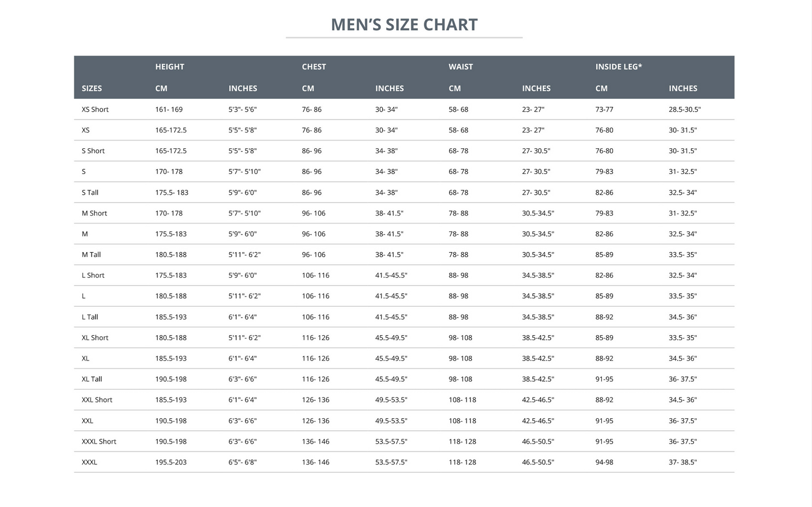Click the M Tall row label
The width and height of the screenshot is (812, 507).
tap(91, 255)
